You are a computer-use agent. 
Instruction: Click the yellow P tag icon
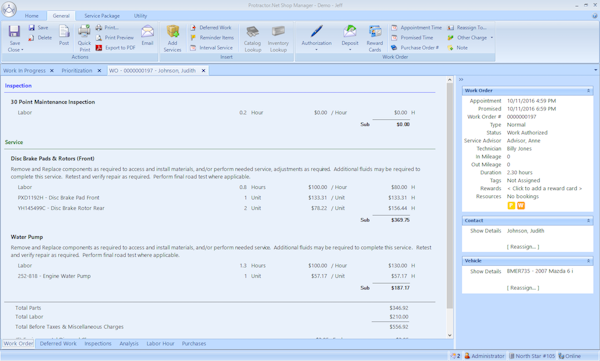(x=511, y=206)
